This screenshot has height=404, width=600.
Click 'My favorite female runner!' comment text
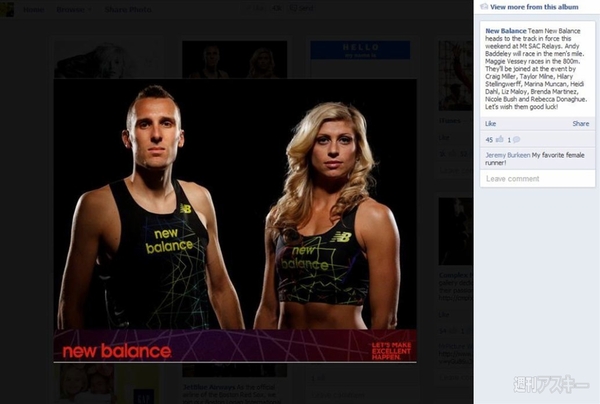535,159
